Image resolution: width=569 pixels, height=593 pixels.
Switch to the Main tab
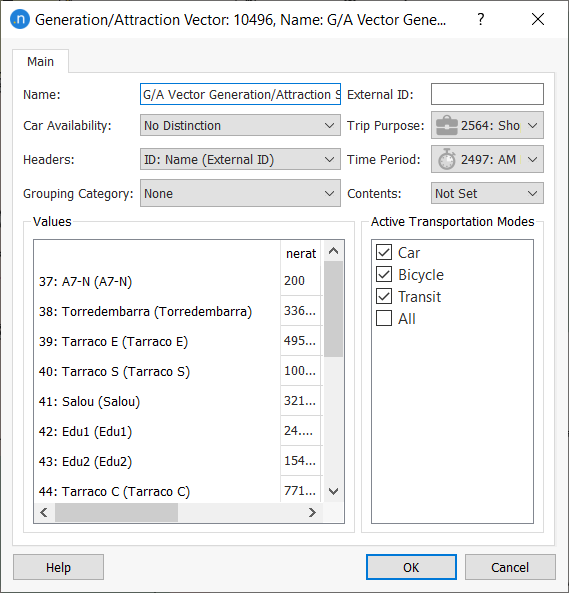pyautogui.click(x=40, y=61)
